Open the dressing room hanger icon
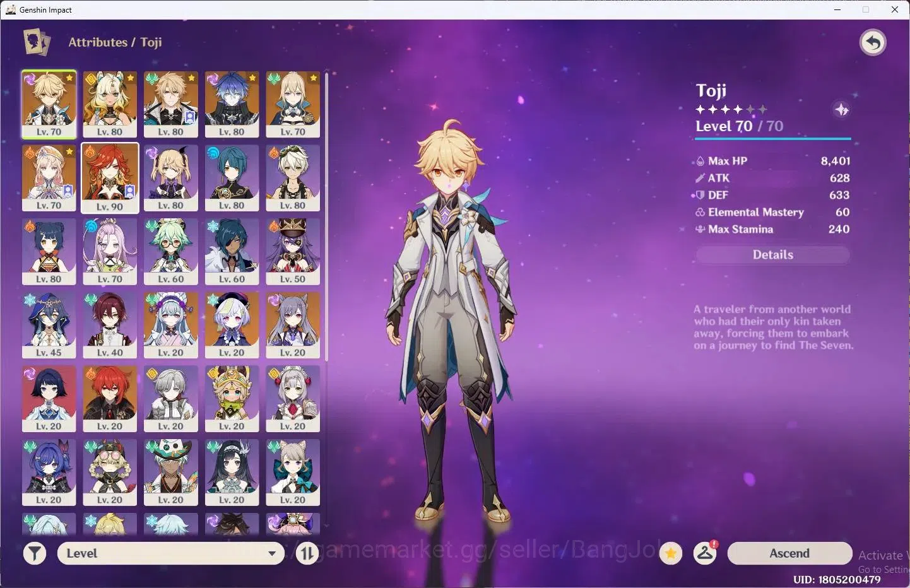 point(705,553)
